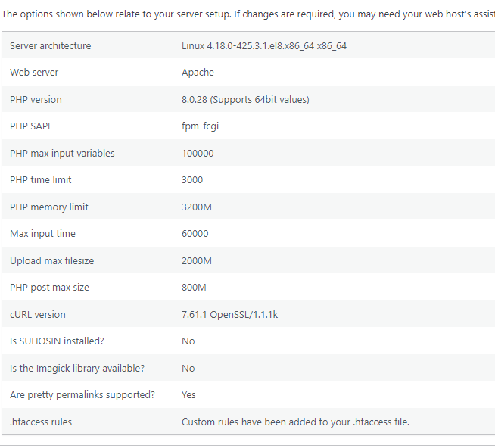Select the Linux kernel version value
This screenshot has width=495, height=448.
(x=264, y=45)
